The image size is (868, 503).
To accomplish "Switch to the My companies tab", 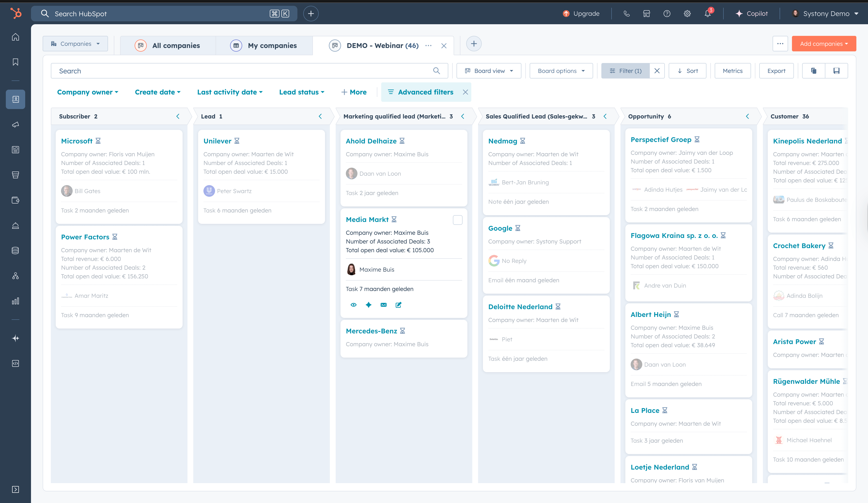I will (264, 46).
